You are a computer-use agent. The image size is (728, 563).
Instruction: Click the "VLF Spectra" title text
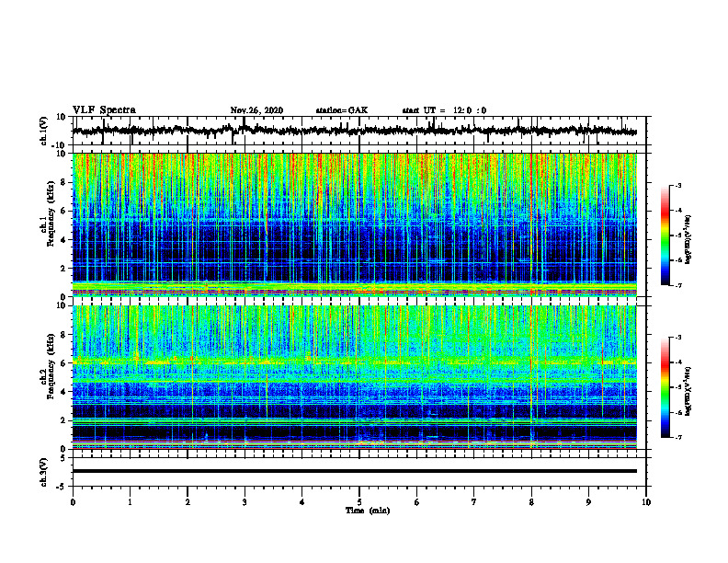tap(104, 110)
